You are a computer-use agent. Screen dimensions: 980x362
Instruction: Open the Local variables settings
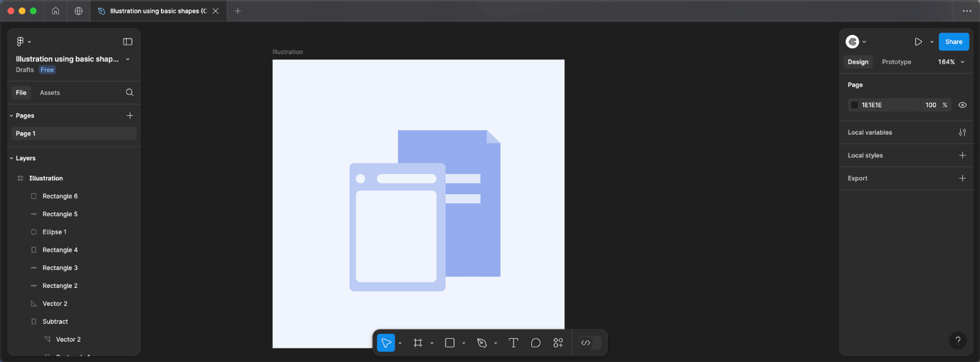pyautogui.click(x=962, y=132)
